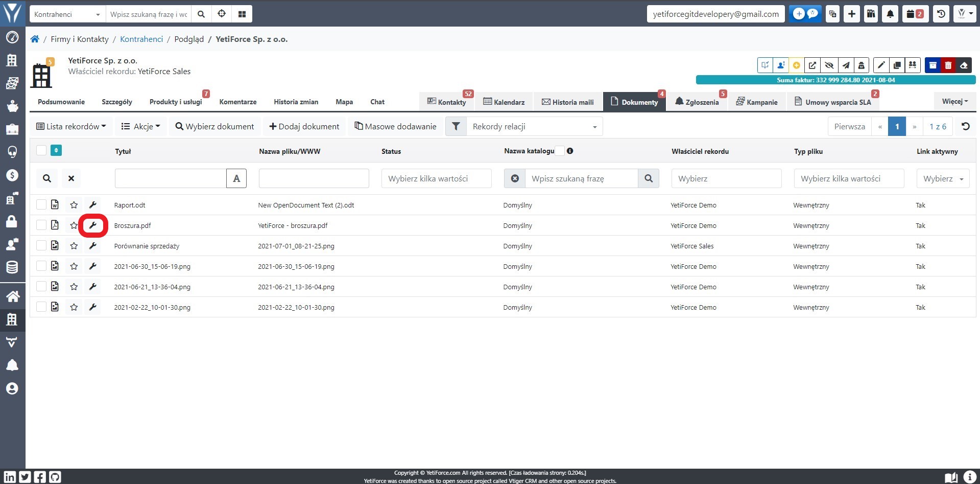Open the Typ pliku filter dropdown
Screen dimensions: 980x484
(x=849, y=178)
